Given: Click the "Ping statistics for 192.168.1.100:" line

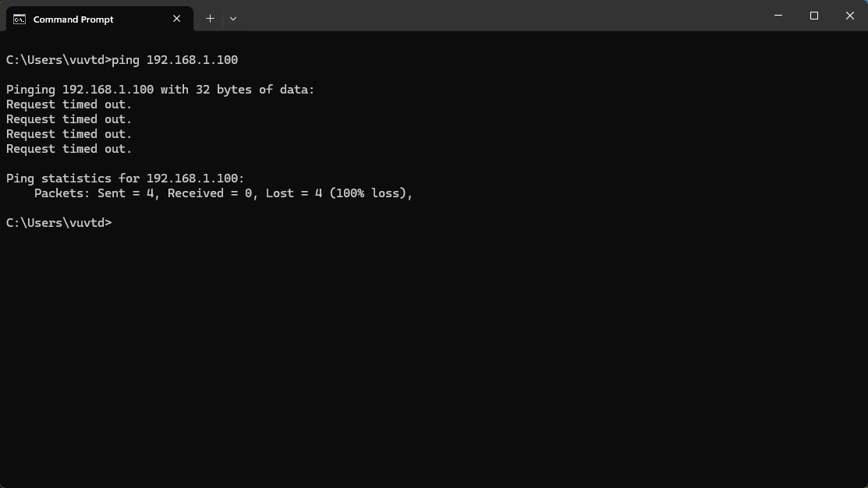Looking at the screenshot, I should pos(125,179).
